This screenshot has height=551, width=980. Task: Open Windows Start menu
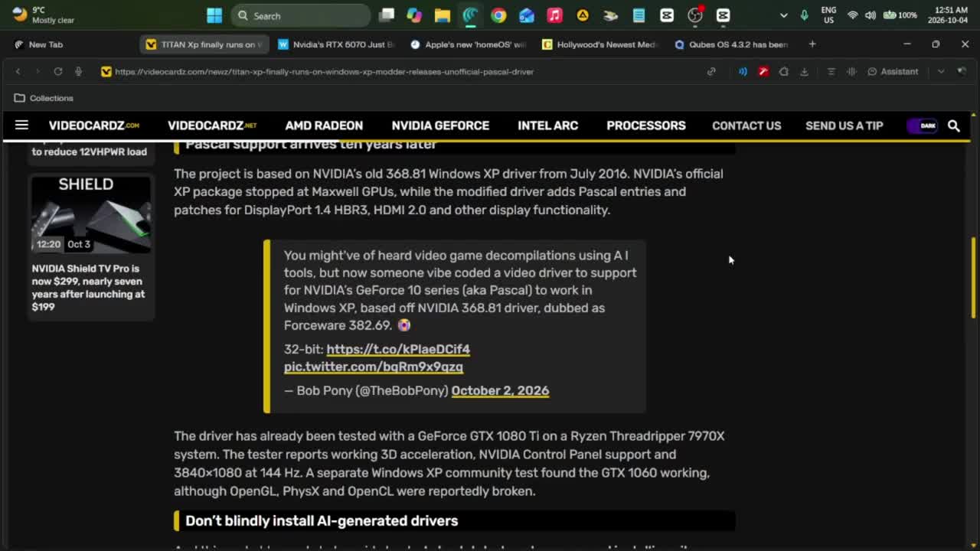[x=214, y=15]
